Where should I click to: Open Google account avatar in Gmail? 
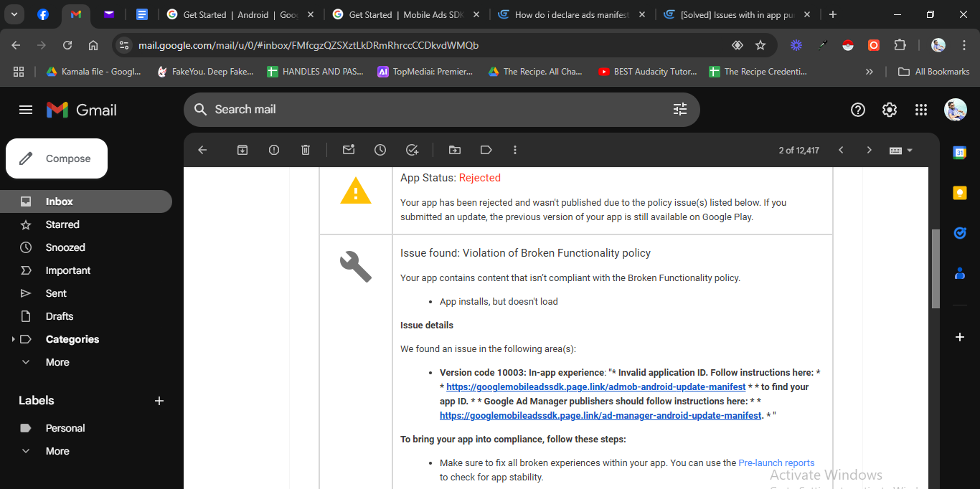pyautogui.click(x=955, y=110)
